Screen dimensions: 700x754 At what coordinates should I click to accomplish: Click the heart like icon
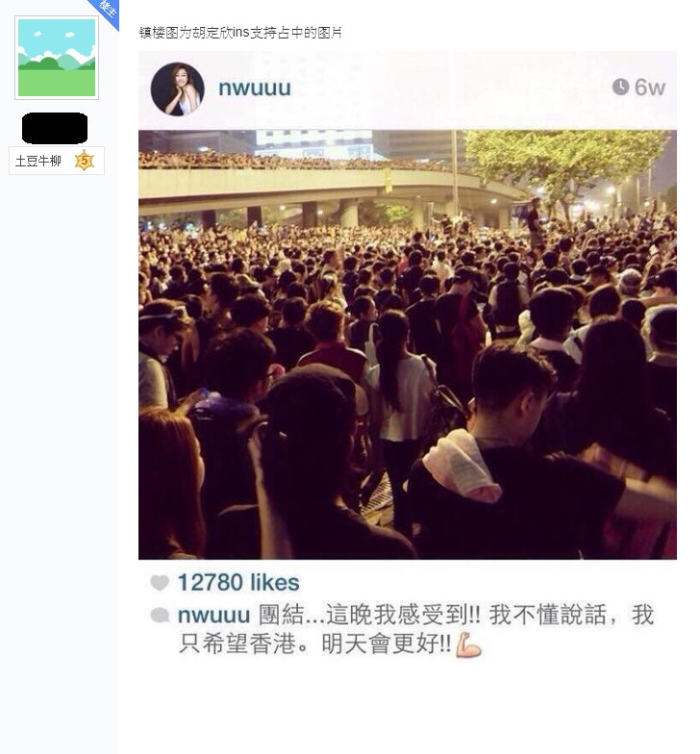click(x=160, y=583)
